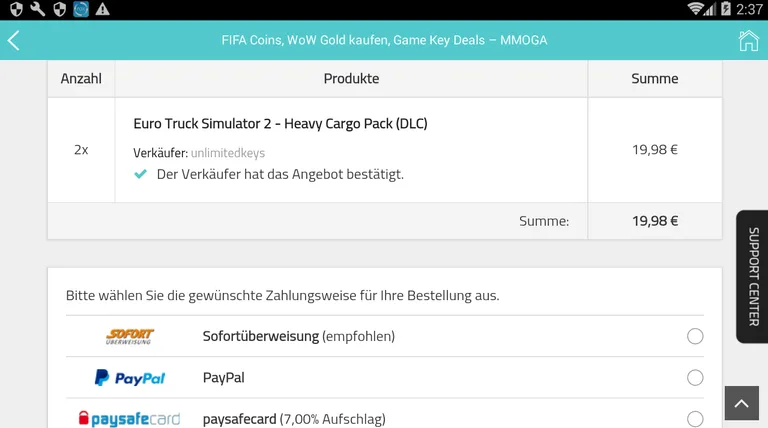Choose the paysafecard radio button

click(x=695, y=419)
